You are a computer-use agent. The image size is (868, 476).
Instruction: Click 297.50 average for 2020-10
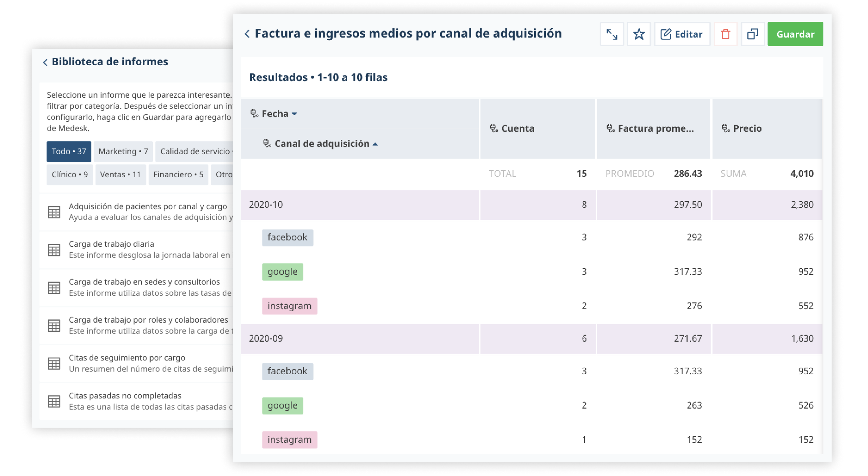pyautogui.click(x=688, y=205)
